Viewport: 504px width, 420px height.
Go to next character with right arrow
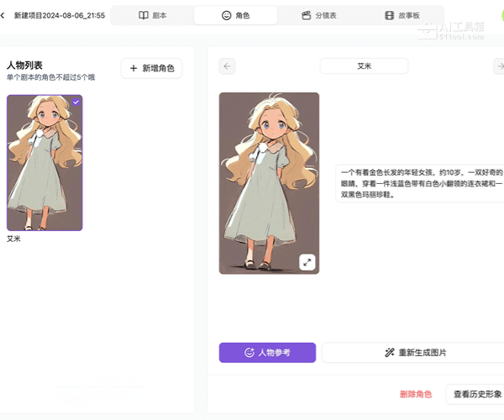499,66
